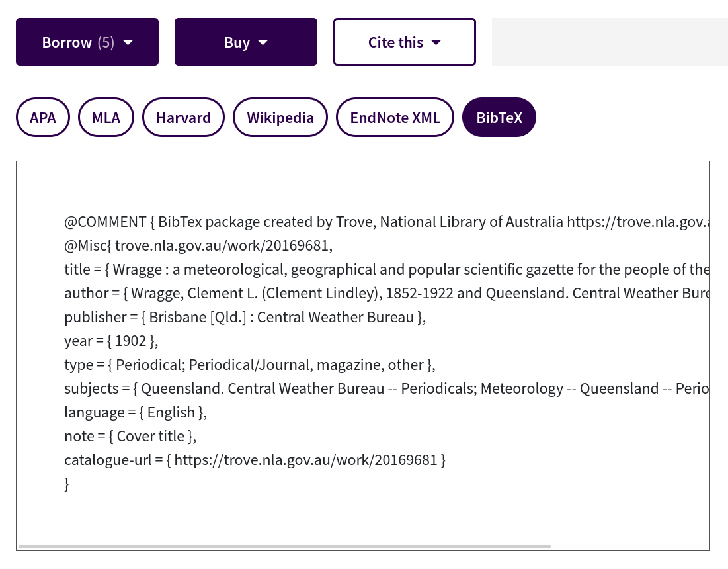
Task: Click the publisher Brisbane line
Action: (245, 317)
